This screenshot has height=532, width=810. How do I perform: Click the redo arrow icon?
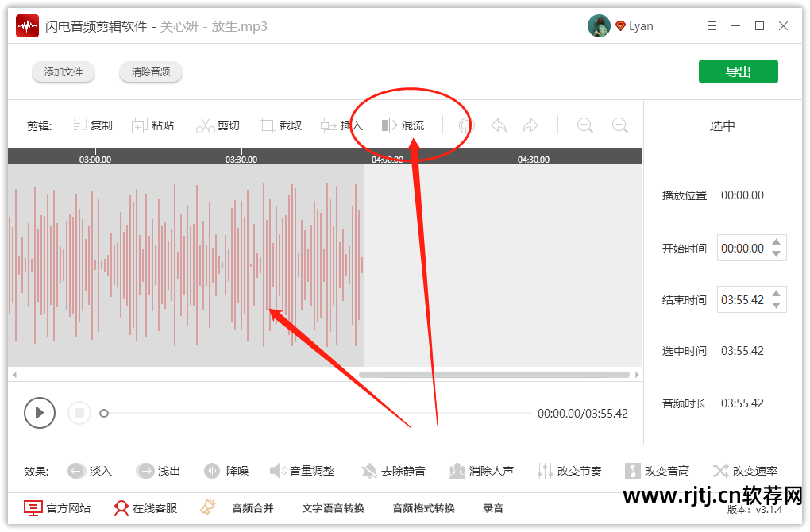530,125
